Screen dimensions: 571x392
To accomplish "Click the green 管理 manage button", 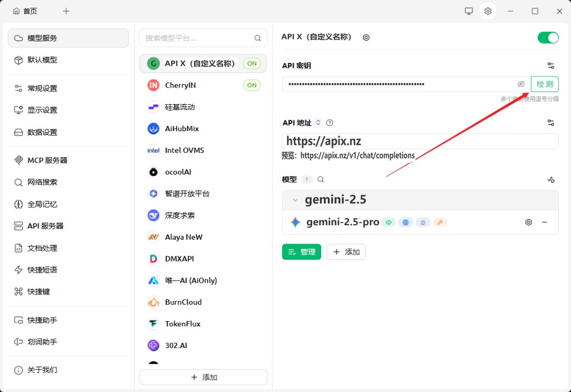I will 302,251.
